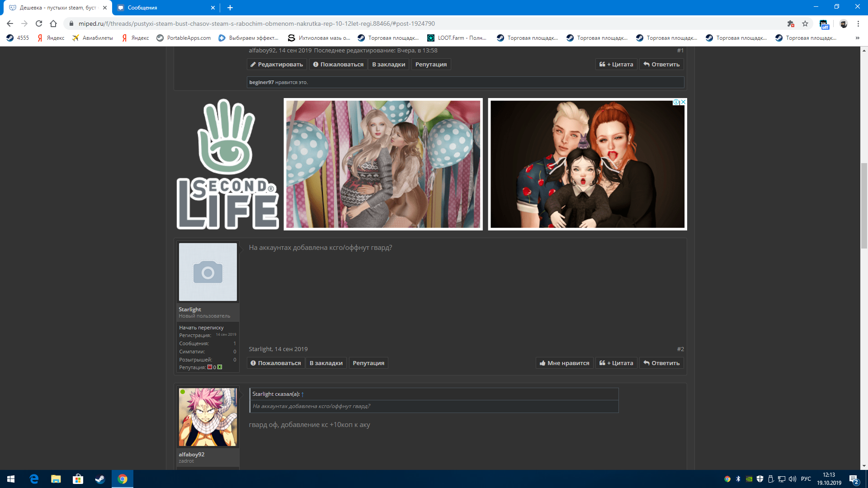Image resolution: width=868 pixels, height=488 pixels.
Task: Open 'Репутация' on Starlight's post
Action: [x=368, y=363]
